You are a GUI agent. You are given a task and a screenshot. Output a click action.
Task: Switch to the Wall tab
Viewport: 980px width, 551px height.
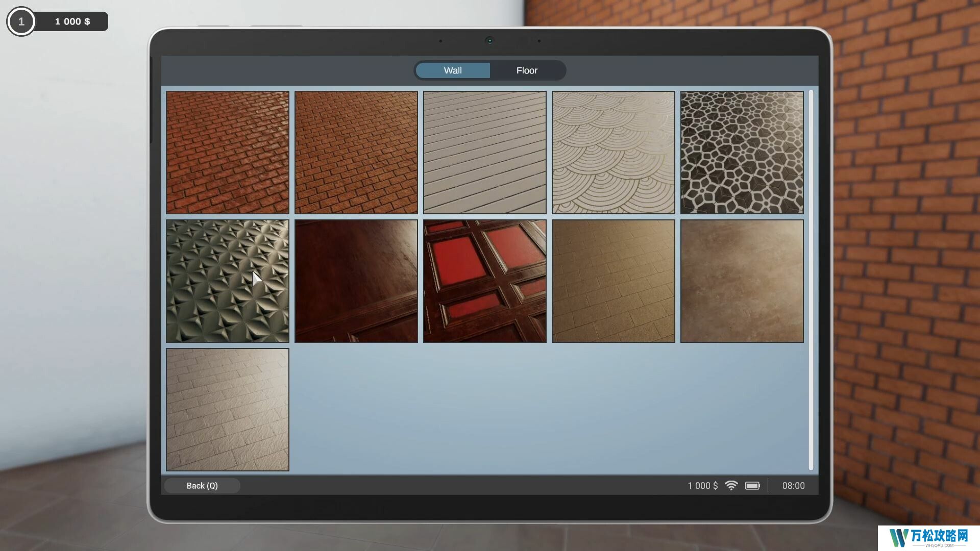point(453,70)
